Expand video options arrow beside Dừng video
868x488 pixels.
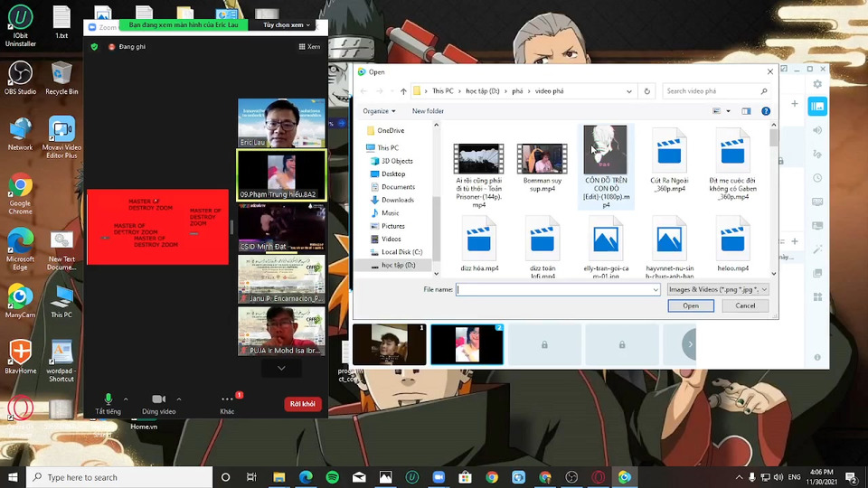pyautogui.click(x=179, y=399)
